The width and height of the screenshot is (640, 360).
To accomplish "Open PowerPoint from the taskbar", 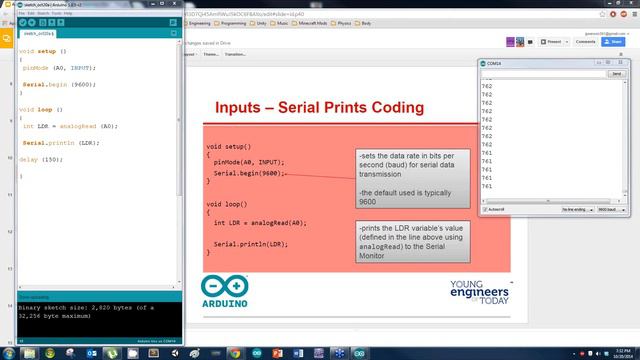I will (x=278, y=353).
